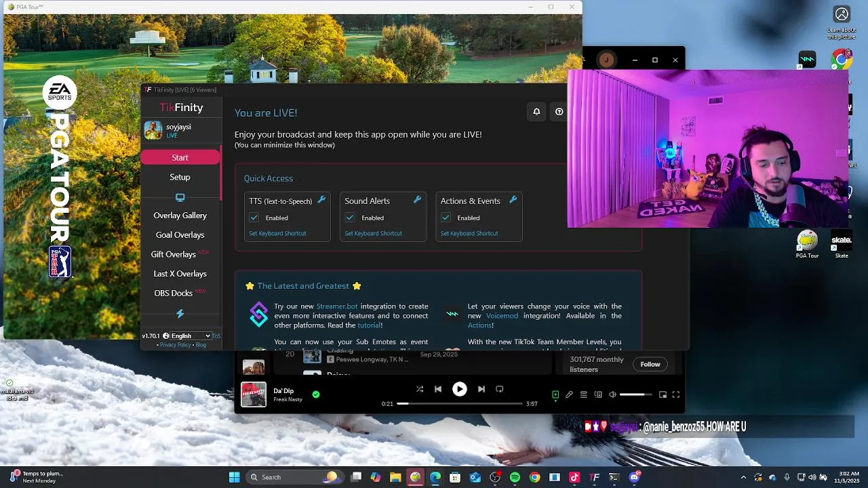Open Last X Overlays in sidebar
This screenshot has height=488, width=868.
coord(180,274)
